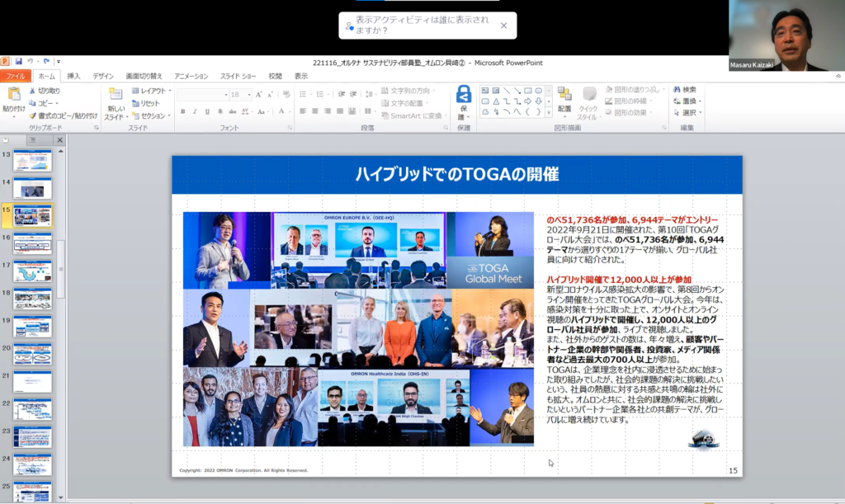The image size is (845, 504).
Task: Switch to the Transitions (画面切り替え) tab
Action: (x=144, y=77)
